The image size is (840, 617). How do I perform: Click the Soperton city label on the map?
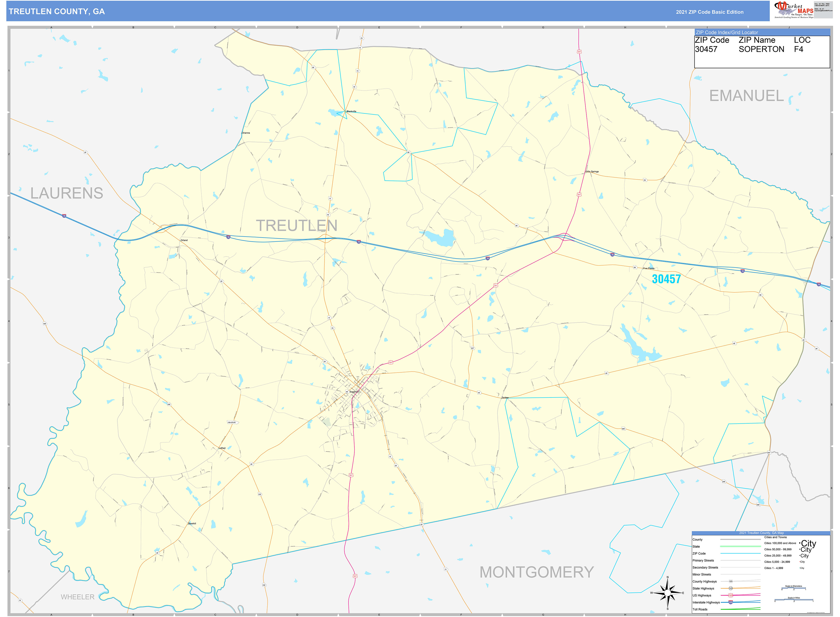[x=355, y=392]
